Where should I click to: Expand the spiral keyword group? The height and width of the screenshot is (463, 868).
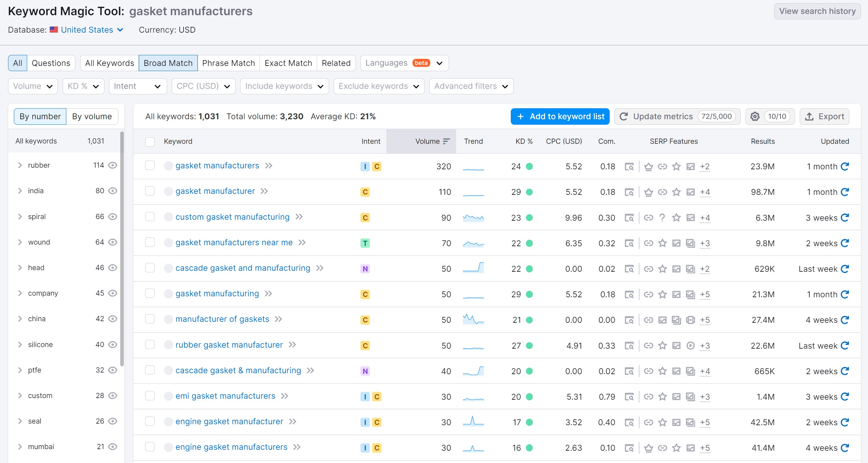tap(20, 216)
